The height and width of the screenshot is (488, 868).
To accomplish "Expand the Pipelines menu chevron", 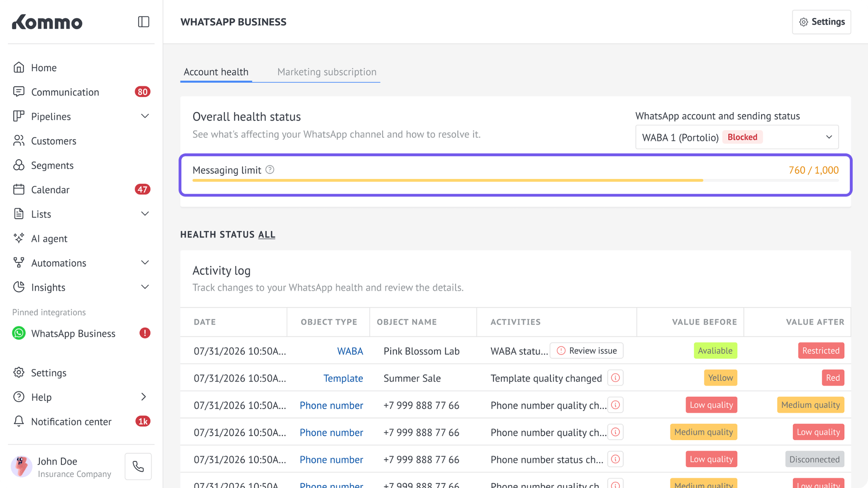I will point(145,116).
